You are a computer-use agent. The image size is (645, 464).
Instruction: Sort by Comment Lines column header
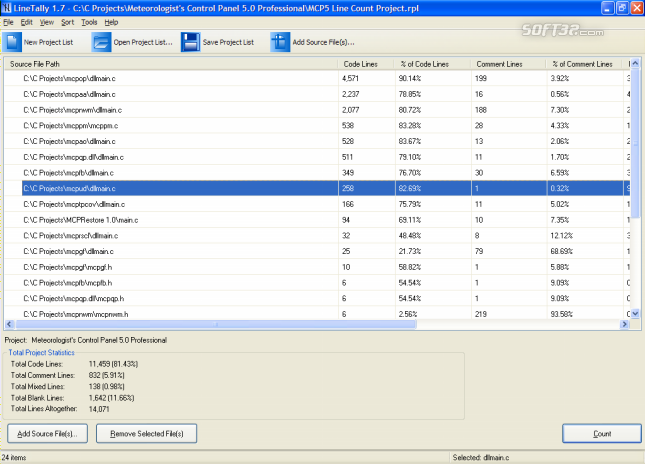[x=509, y=64]
